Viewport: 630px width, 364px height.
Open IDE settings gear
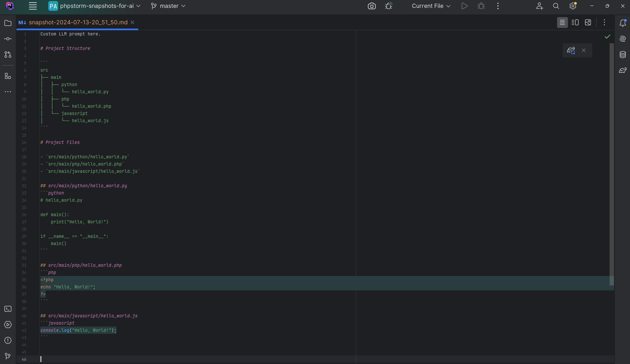[x=573, y=6]
